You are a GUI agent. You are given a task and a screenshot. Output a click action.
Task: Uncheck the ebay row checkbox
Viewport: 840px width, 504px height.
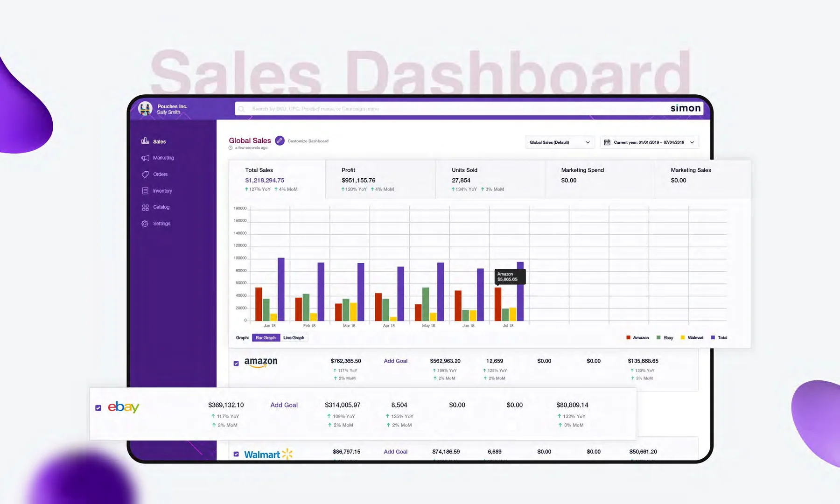point(98,408)
